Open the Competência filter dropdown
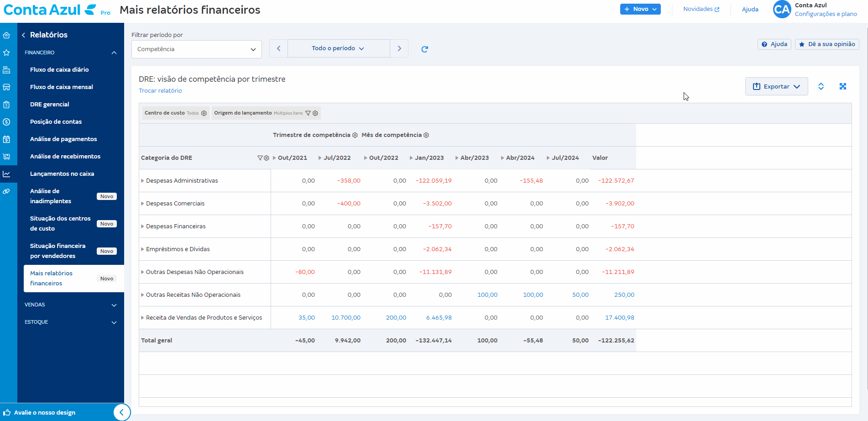The width and height of the screenshot is (868, 421). pos(196,49)
